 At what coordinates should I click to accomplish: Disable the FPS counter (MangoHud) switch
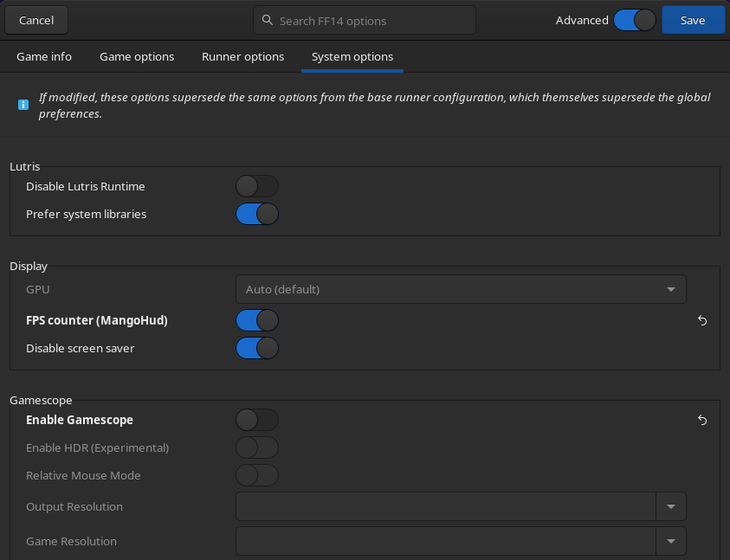[x=257, y=320]
